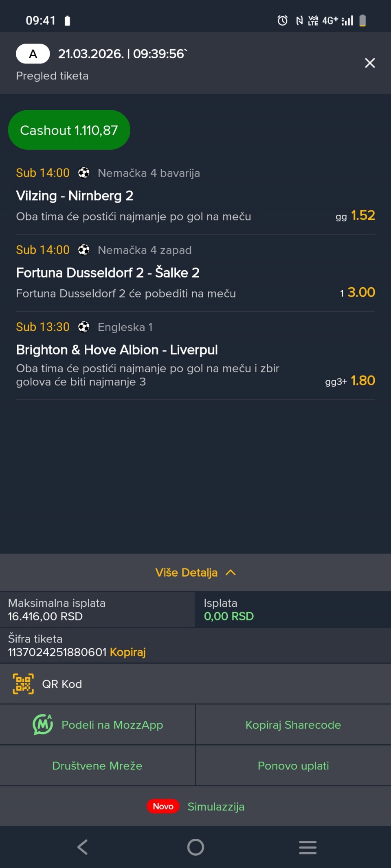Viewport: 391px width, 868px height.
Task: Tap the Fortuna Dusseldorf 2 - Šalke 2 match
Action: point(108,273)
